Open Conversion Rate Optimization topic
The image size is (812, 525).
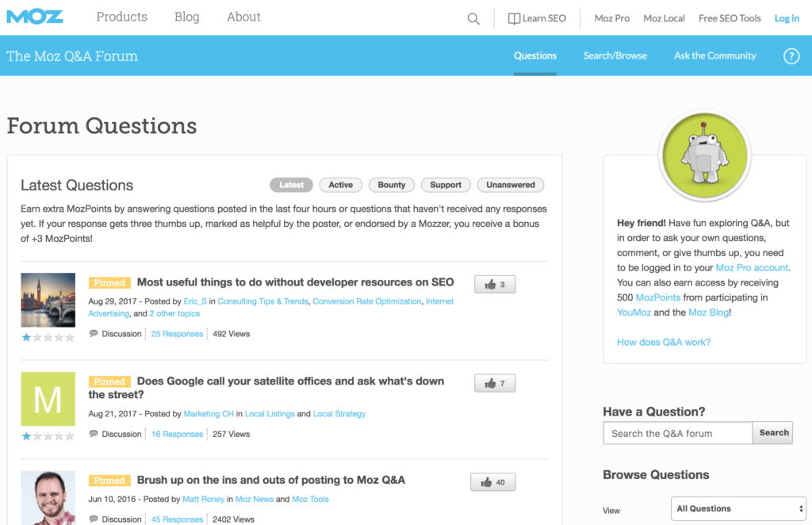[366, 301]
